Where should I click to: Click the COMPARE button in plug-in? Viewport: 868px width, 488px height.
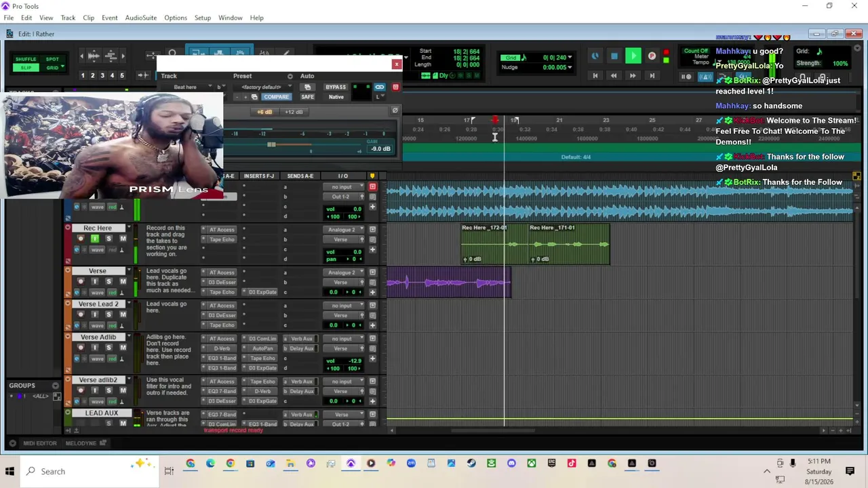tap(277, 97)
